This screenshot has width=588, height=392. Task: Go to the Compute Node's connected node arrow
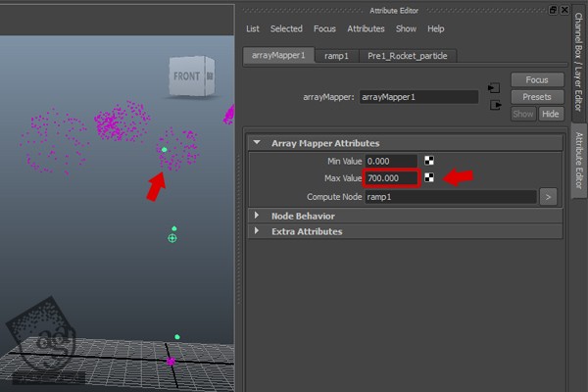point(549,197)
